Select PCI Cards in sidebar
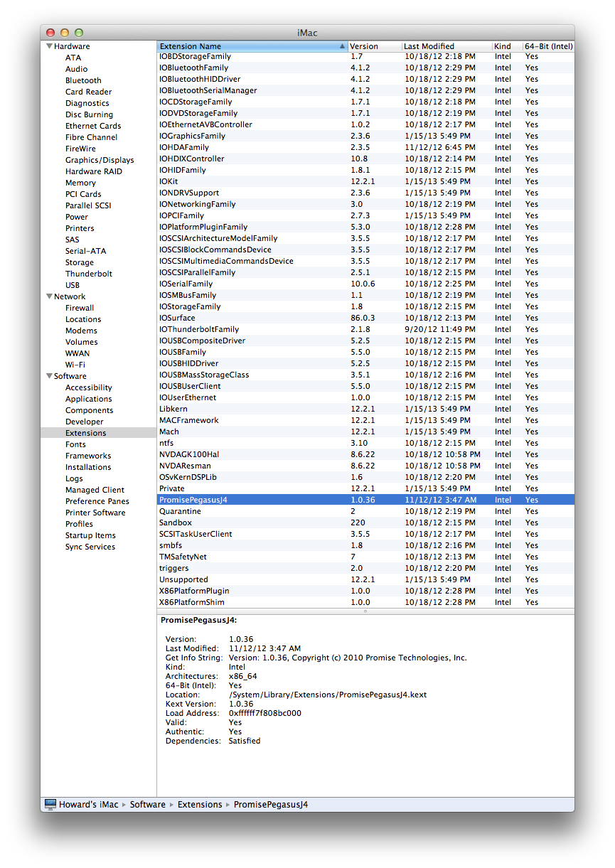The width and height of the screenshot is (615, 868). [x=83, y=194]
